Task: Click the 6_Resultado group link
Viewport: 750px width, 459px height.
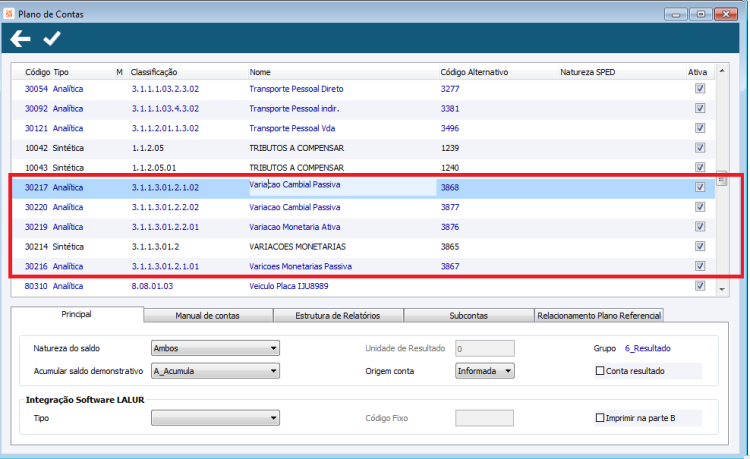Action: coord(648,348)
